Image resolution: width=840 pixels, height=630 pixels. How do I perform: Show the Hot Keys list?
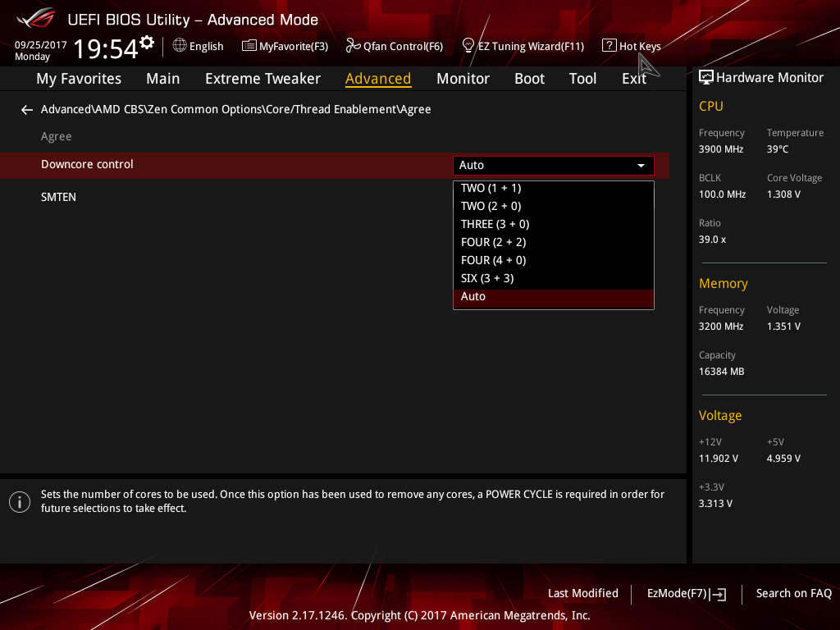click(x=632, y=46)
